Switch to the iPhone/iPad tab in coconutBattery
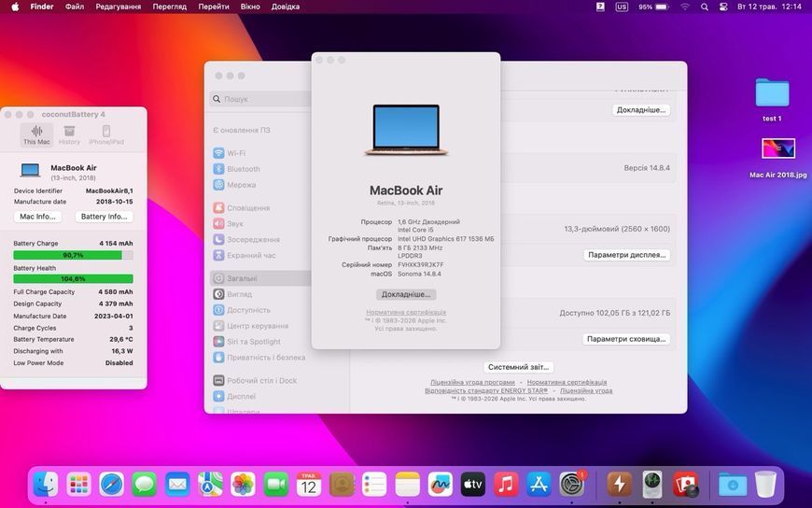Screen dimensions: 812x508 [x=106, y=134]
